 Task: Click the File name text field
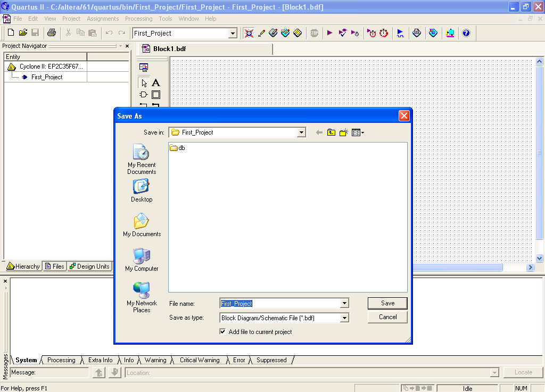pos(279,304)
